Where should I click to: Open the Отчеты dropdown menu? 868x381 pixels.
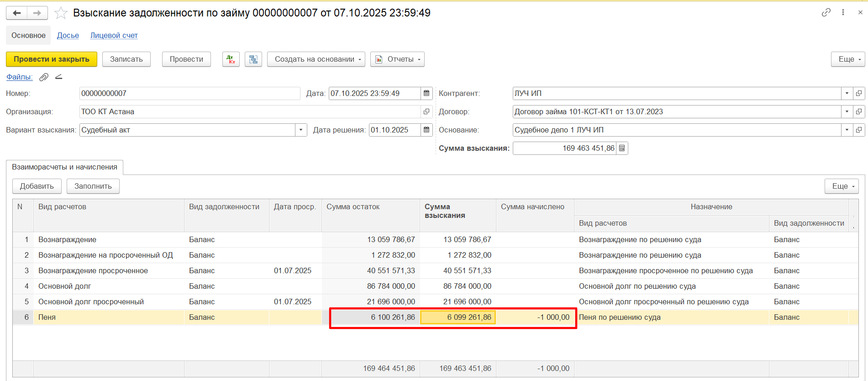397,59
